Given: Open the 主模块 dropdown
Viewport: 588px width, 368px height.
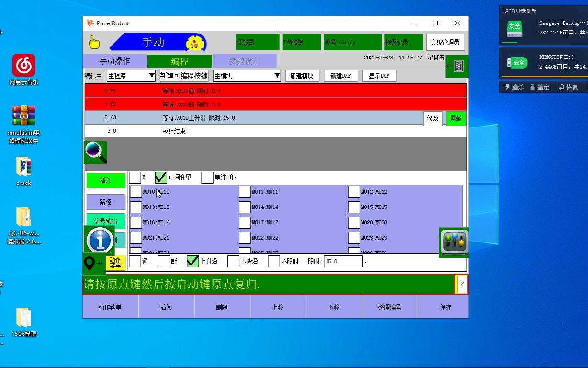Looking at the screenshot, I should (247, 76).
